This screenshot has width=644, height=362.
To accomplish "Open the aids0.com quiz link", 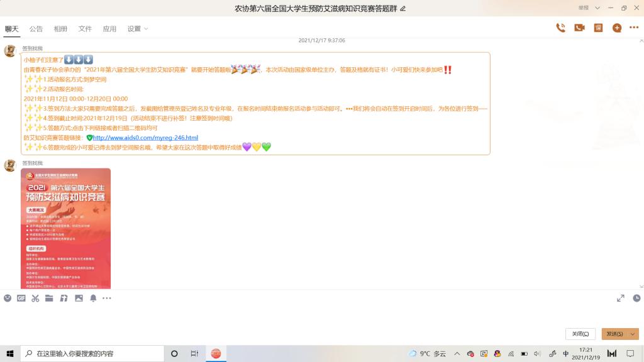I will pos(145,138).
